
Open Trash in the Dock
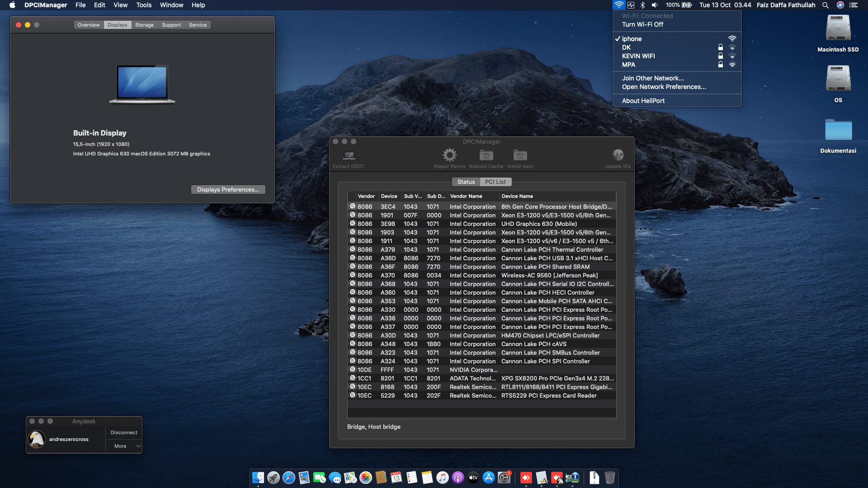coord(609,478)
